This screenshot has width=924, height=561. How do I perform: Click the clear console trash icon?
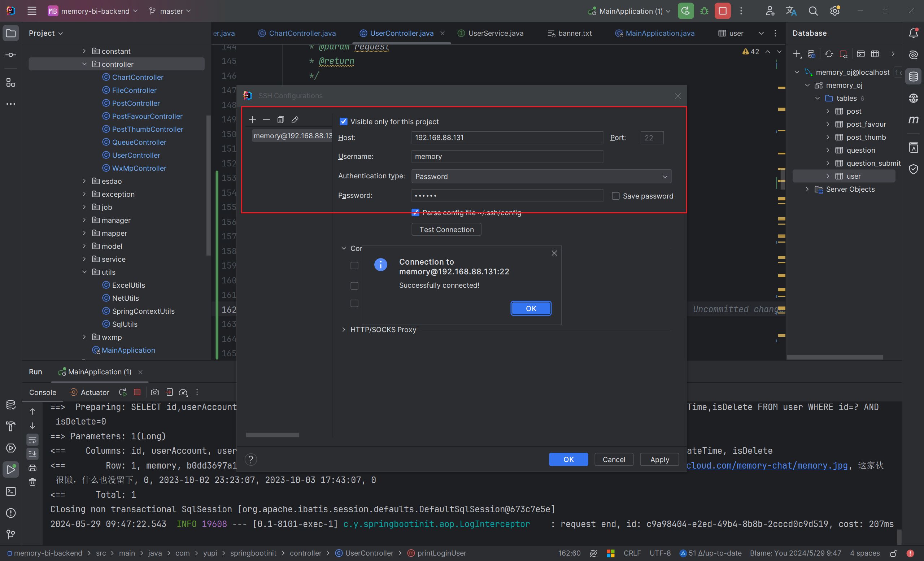click(x=32, y=482)
